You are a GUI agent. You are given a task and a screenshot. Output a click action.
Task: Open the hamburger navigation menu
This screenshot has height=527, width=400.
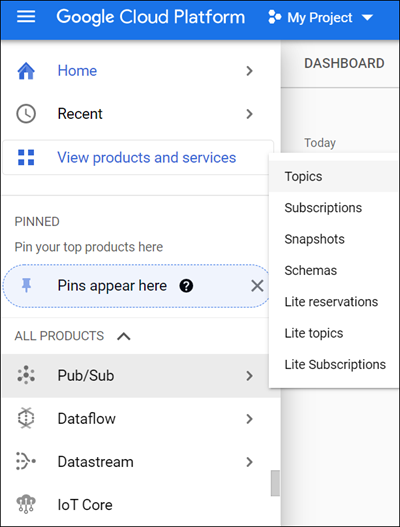[26, 16]
